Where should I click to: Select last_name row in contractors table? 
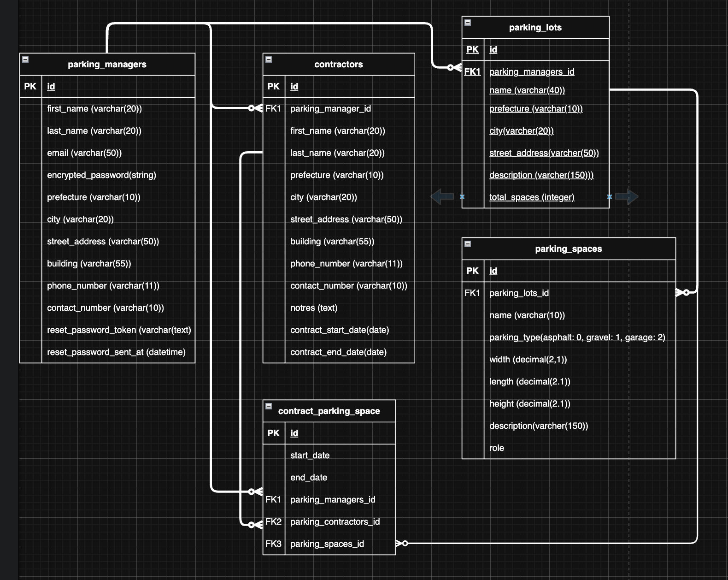[339, 153]
